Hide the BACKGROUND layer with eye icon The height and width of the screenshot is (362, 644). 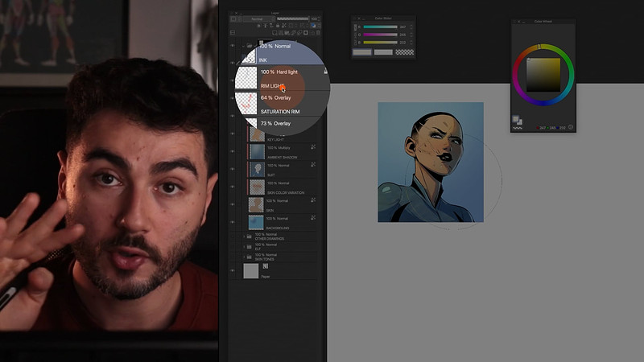click(233, 222)
